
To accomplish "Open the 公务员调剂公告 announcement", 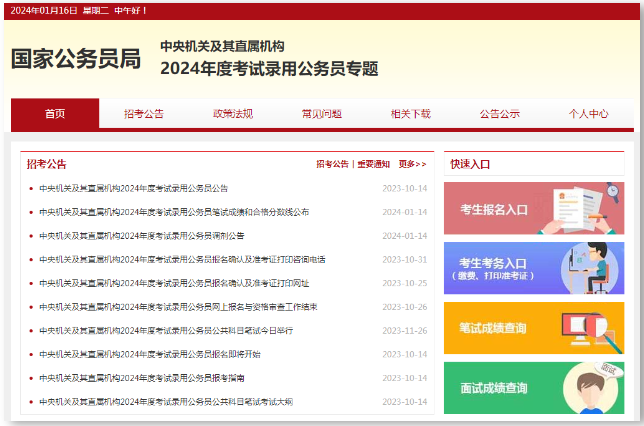I will 142,236.
